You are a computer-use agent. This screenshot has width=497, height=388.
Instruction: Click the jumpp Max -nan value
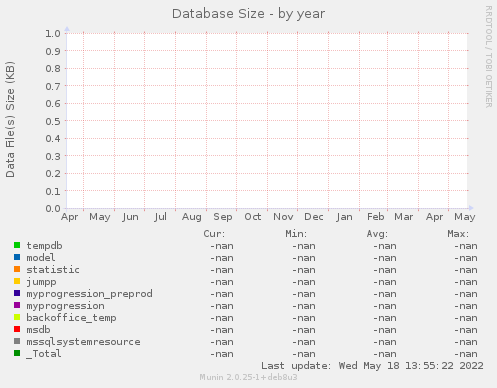pyautogui.click(x=466, y=282)
